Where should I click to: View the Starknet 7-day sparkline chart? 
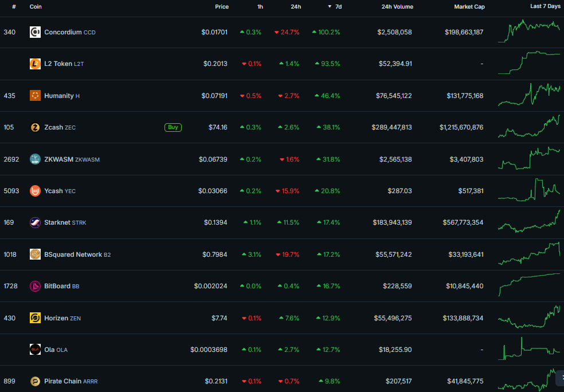529,221
